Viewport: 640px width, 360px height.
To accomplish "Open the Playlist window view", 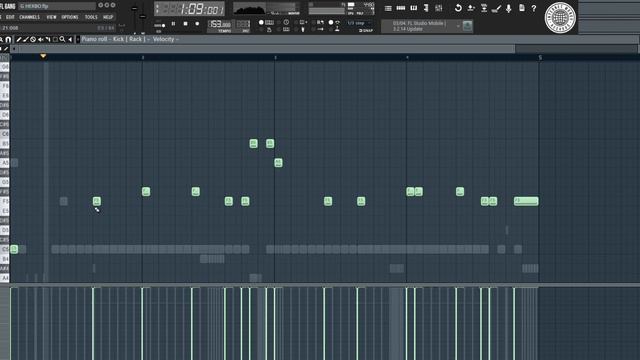I will tap(388, 8).
